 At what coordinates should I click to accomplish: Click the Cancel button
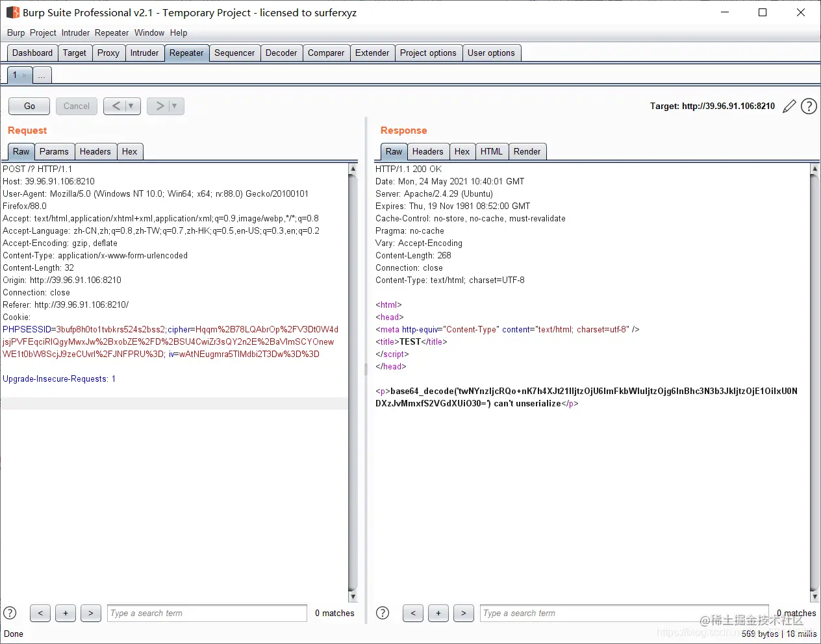click(x=77, y=106)
